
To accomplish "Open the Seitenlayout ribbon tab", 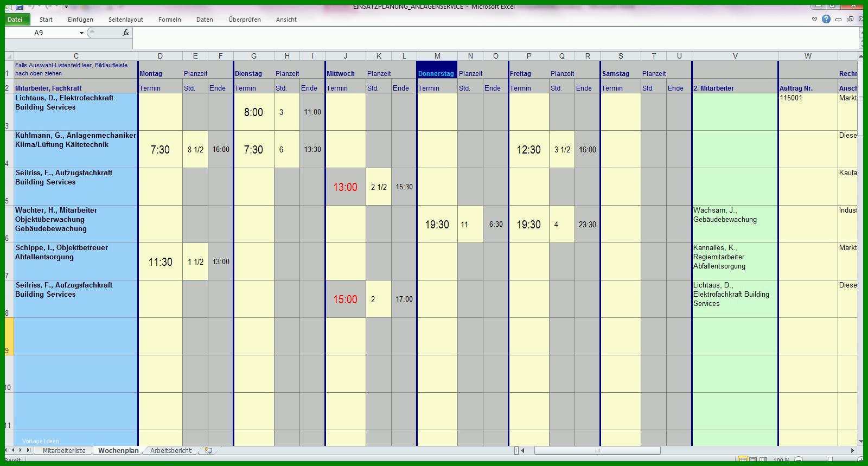I will point(126,20).
